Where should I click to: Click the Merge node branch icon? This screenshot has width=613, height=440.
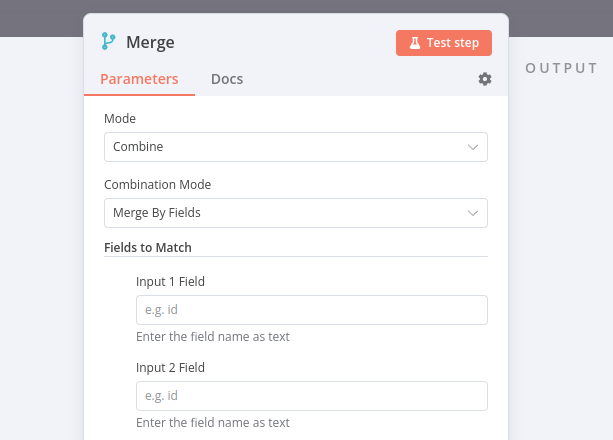pos(109,41)
